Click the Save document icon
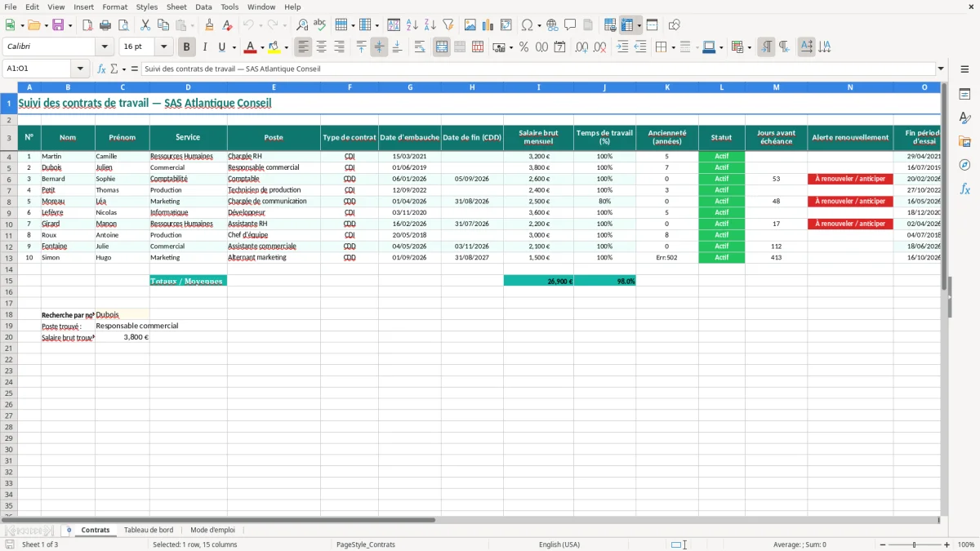Viewport: 980px width, 551px height. point(58,25)
